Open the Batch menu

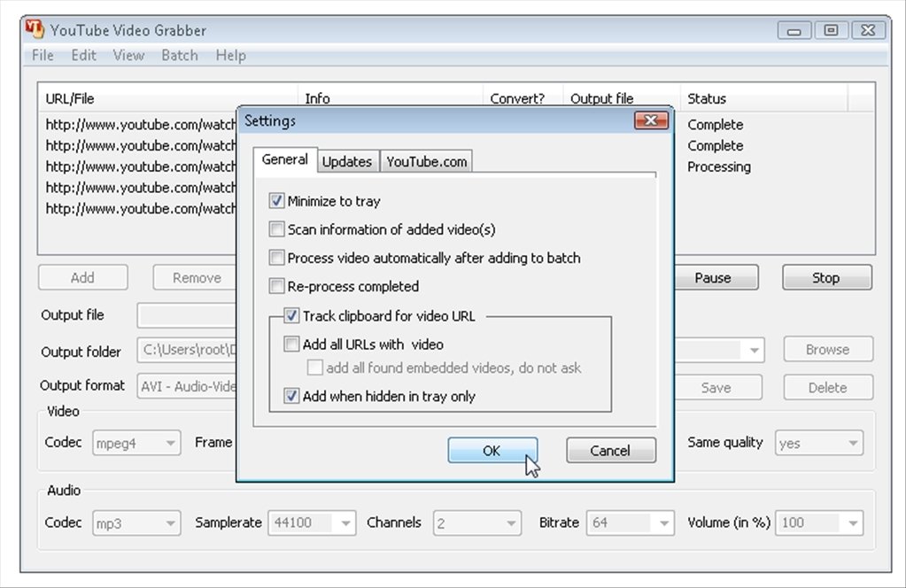click(180, 56)
